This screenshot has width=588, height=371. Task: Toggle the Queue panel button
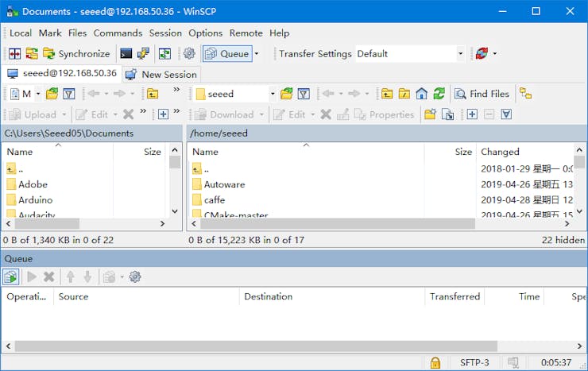click(227, 54)
